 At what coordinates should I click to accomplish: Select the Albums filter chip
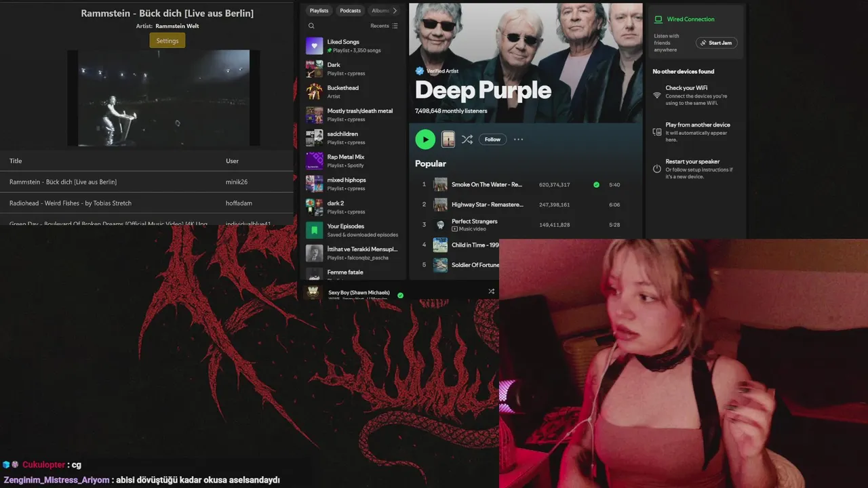click(x=380, y=11)
